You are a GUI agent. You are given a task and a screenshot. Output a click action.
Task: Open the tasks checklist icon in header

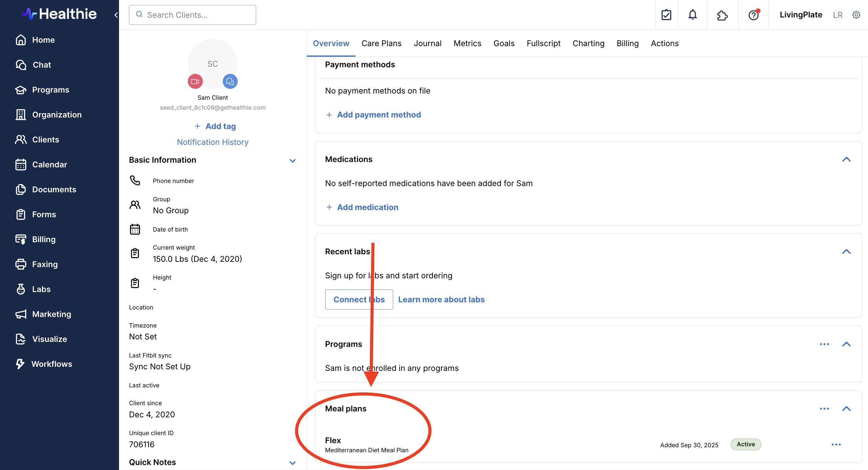(x=666, y=15)
